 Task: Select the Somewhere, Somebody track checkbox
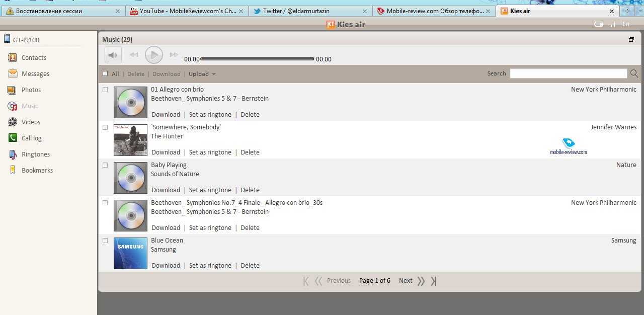click(x=105, y=127)
